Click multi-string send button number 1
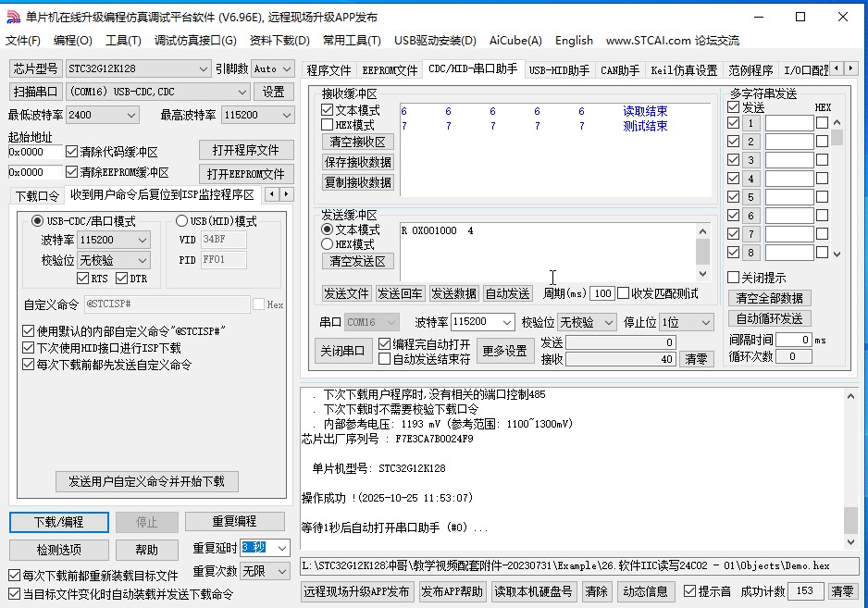 752,123
